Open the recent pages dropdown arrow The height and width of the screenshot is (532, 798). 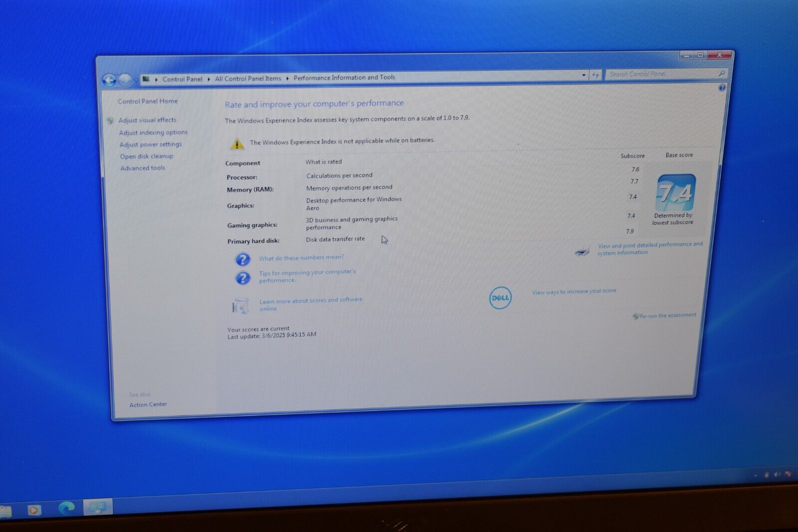[x=136, y=80]
